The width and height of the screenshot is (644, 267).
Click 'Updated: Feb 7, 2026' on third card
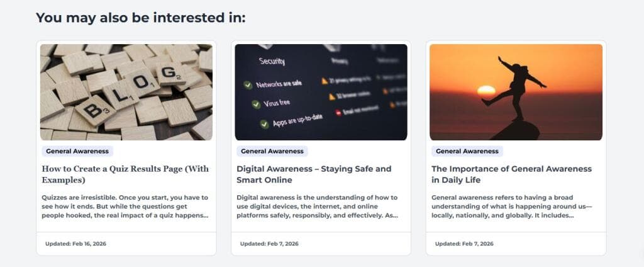[x=464, y=244]
